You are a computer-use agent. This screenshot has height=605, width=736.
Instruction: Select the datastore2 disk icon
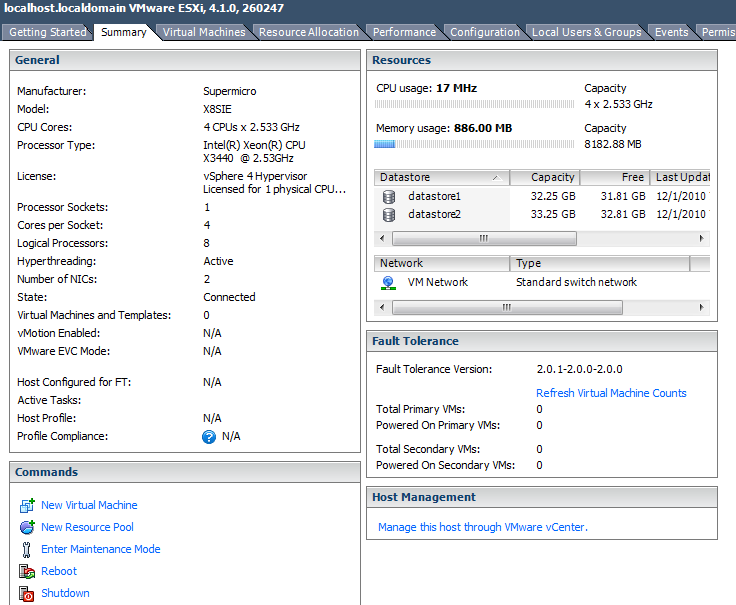(x=389, y=214)
